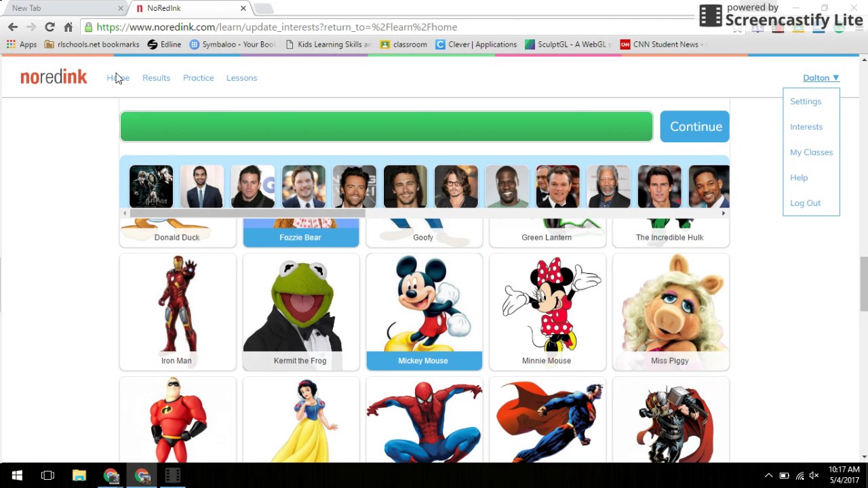Close the NoRedInk browser tab
The height and width of the screenshot is (488, 868).
tap(243, 8)
